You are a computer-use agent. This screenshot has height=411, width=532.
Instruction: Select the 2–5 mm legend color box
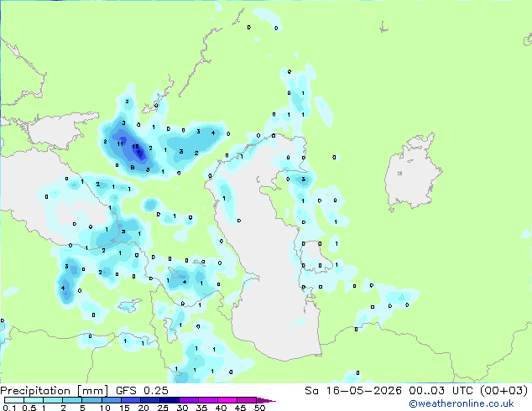tap(72, 400)
